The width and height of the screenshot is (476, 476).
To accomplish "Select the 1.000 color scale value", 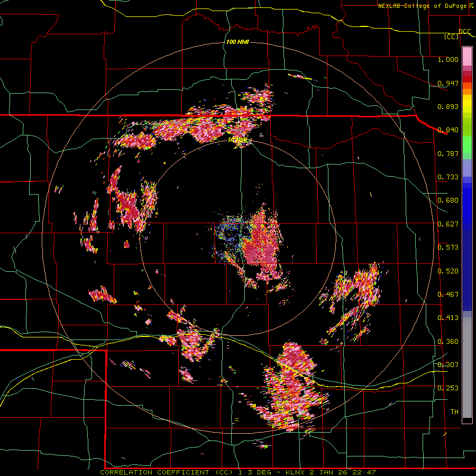I will click(448, 59).
